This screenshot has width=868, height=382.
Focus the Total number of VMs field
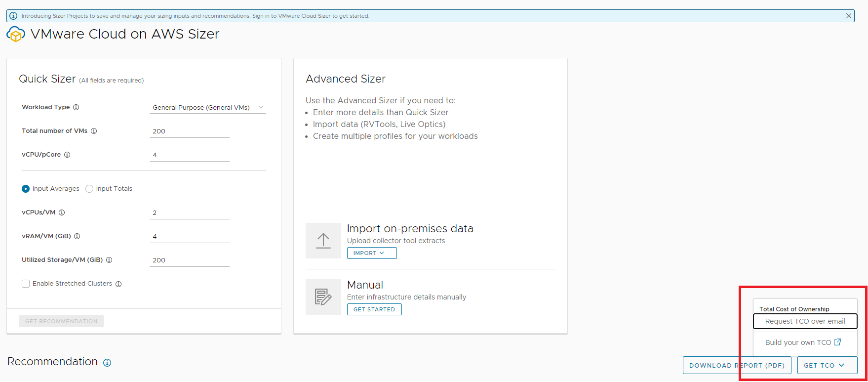coord(190,131)
